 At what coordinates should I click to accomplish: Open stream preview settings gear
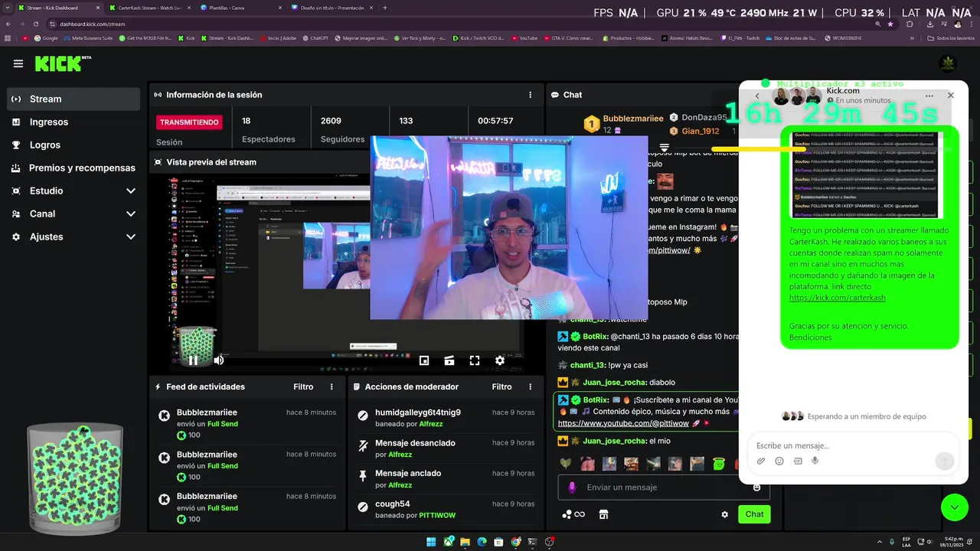(500, 360)
